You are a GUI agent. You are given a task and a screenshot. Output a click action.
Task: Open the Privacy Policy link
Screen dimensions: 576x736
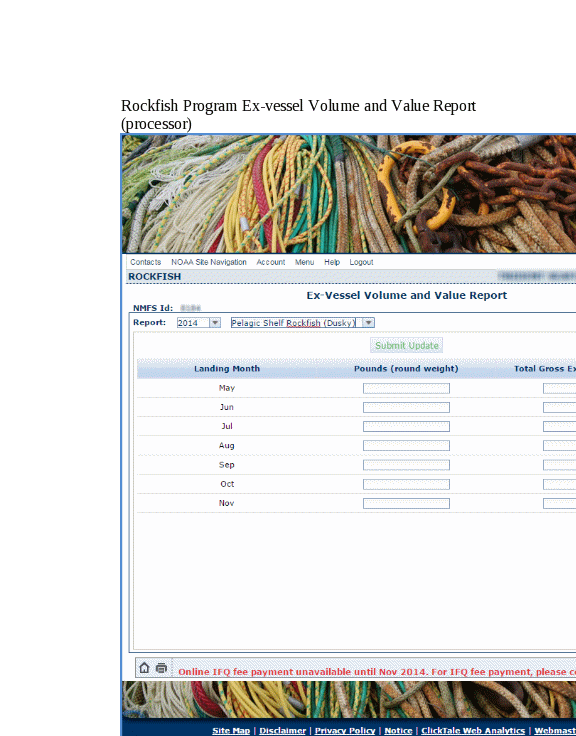[x=345, y=730]
